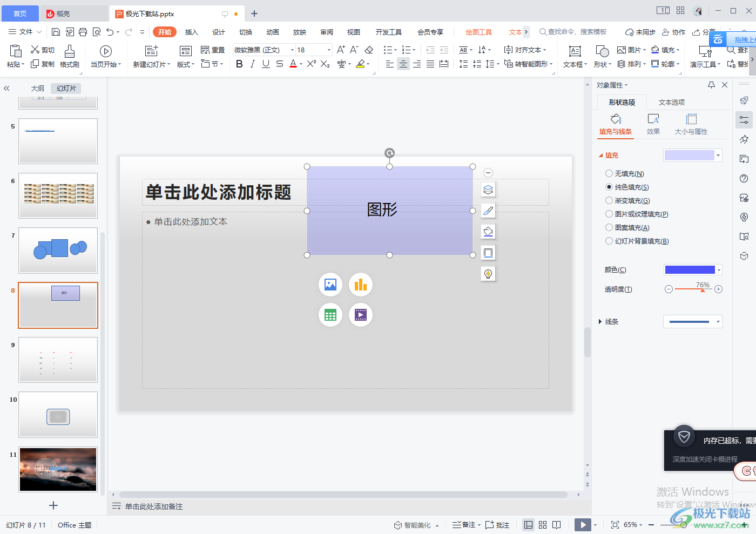756x534 pixels.
Task: Open the 插入 ribbon tab
Action: click(x=191, y=32)
